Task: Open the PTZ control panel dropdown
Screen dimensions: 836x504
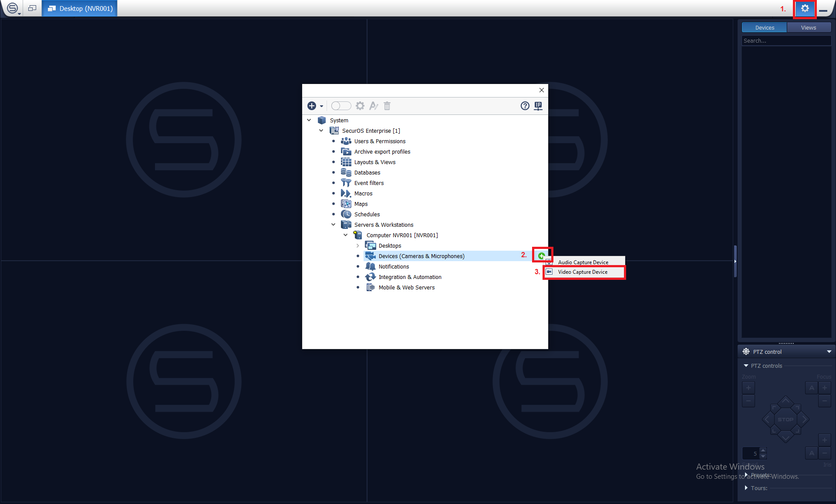Action: [829, 352]
